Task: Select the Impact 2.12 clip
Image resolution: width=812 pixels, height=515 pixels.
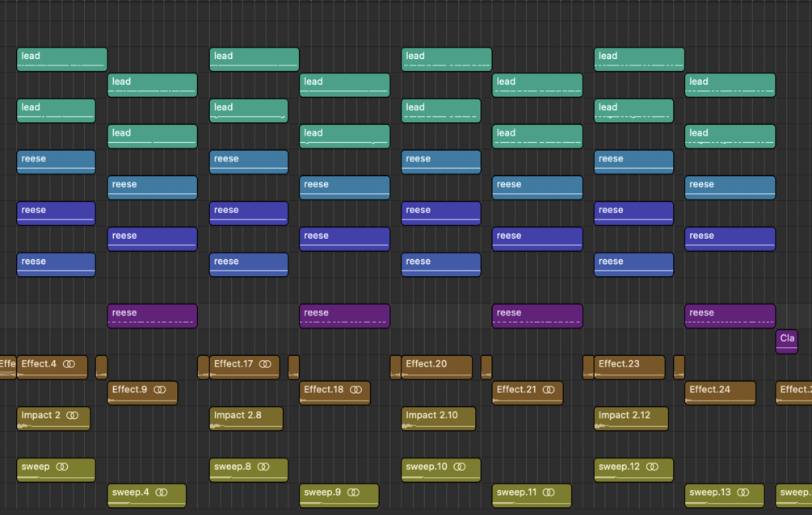Action: coord(630,418)
